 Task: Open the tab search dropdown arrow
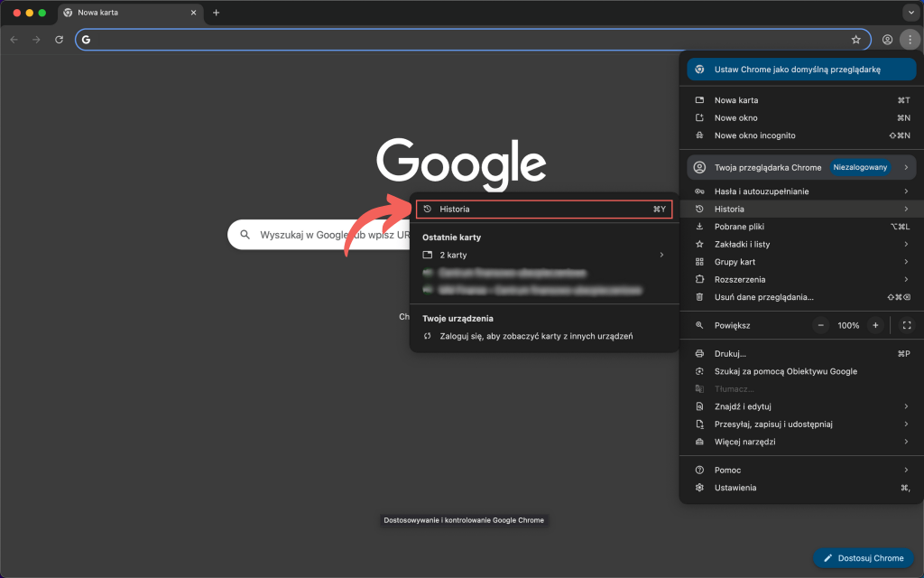pyautogui.click(x=910, y=13)
